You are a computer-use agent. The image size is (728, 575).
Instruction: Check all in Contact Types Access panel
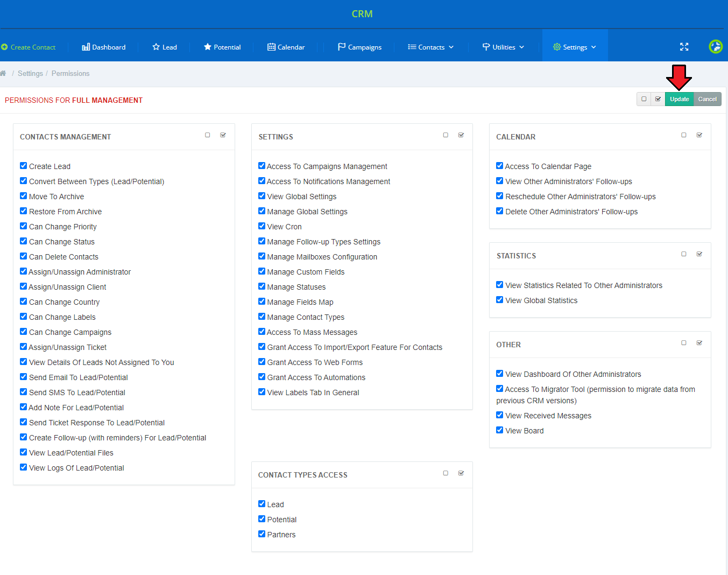click(461, 473)
